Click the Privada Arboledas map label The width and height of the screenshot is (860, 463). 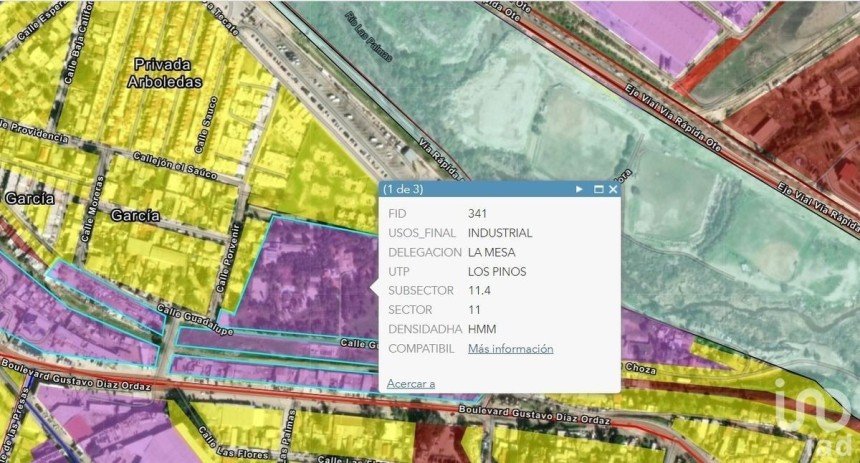coord(164,73)
